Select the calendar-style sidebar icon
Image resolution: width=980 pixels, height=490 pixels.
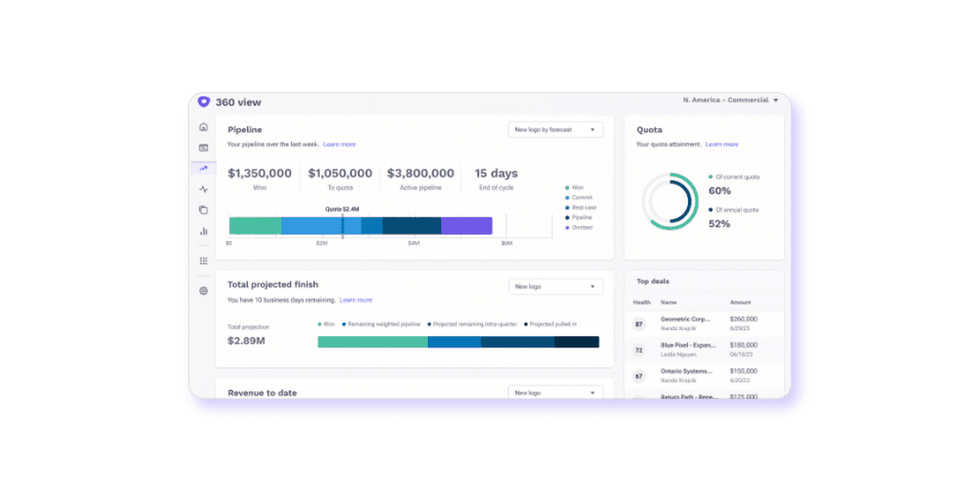coord(203,148)
